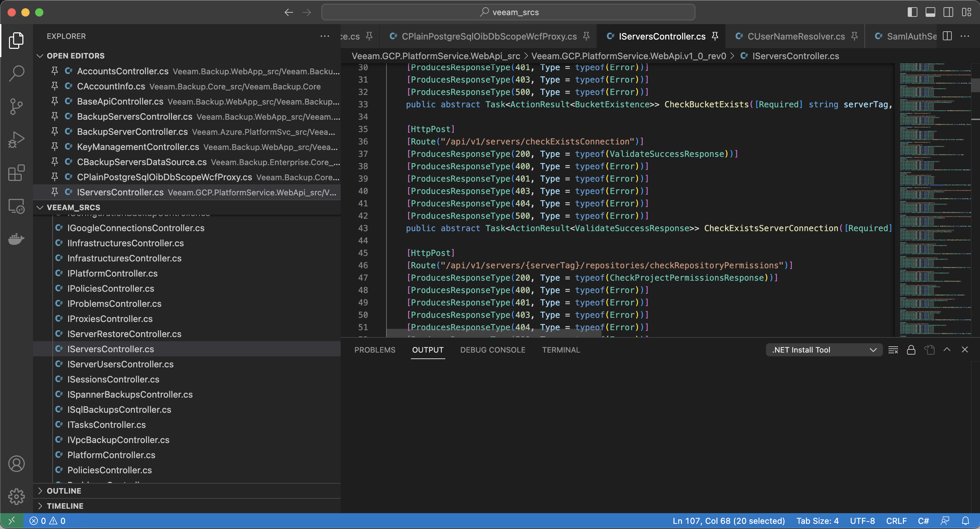Click the code minimap overview
The width and height of the screenshot is (980, 529).
[935, 199]
